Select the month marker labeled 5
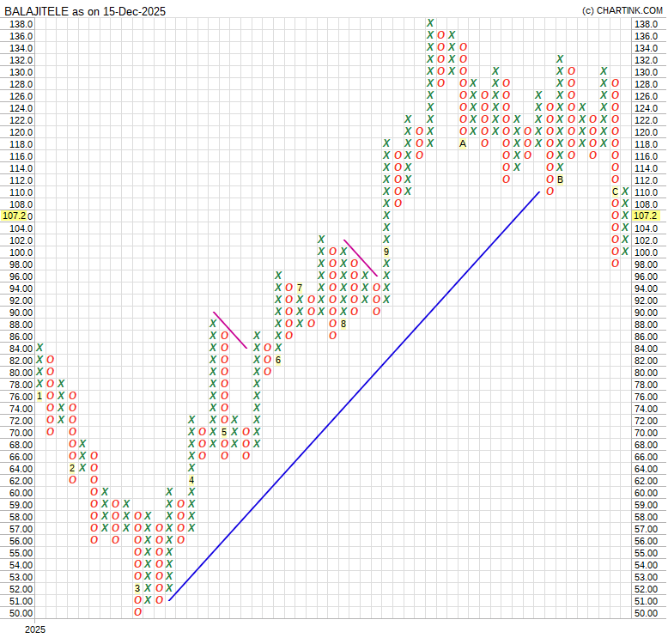The height and width of the screenshot is (644, 668). point(224,432)
